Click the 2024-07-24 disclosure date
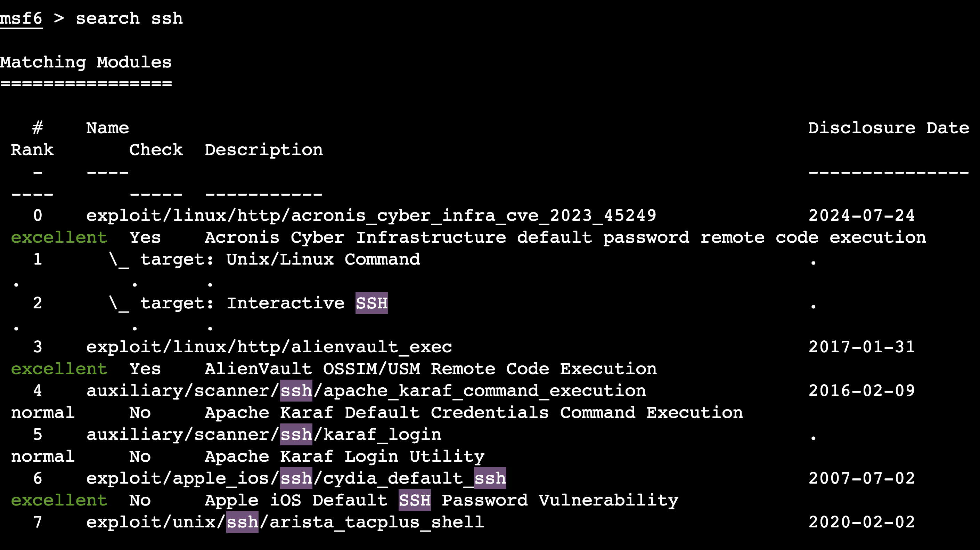 tap(861, 216)
